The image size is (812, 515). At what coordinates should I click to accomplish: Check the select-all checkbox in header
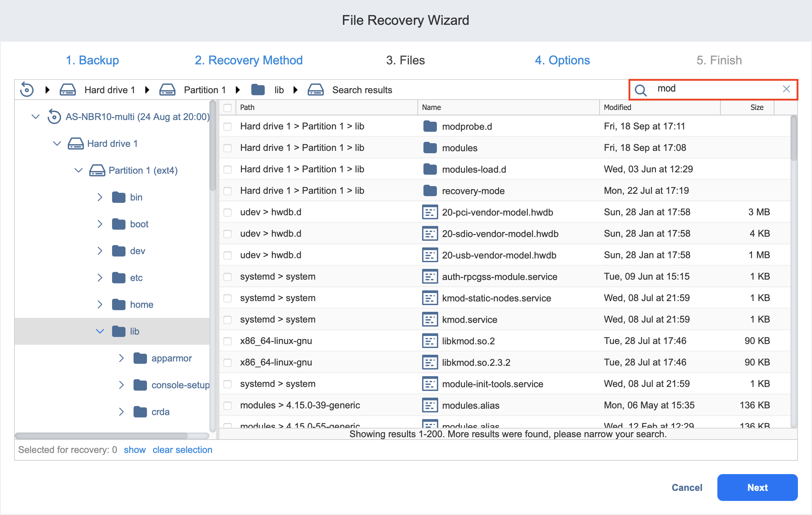pyautogui.click(x=227, y=108)
